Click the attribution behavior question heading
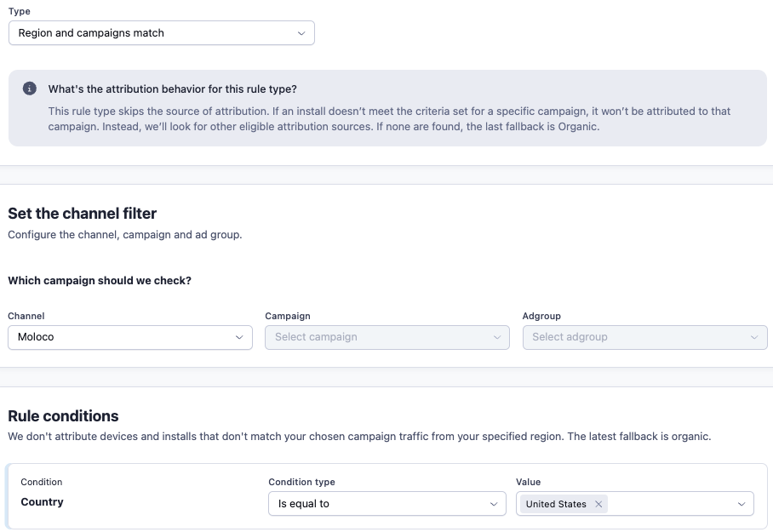 173,89
